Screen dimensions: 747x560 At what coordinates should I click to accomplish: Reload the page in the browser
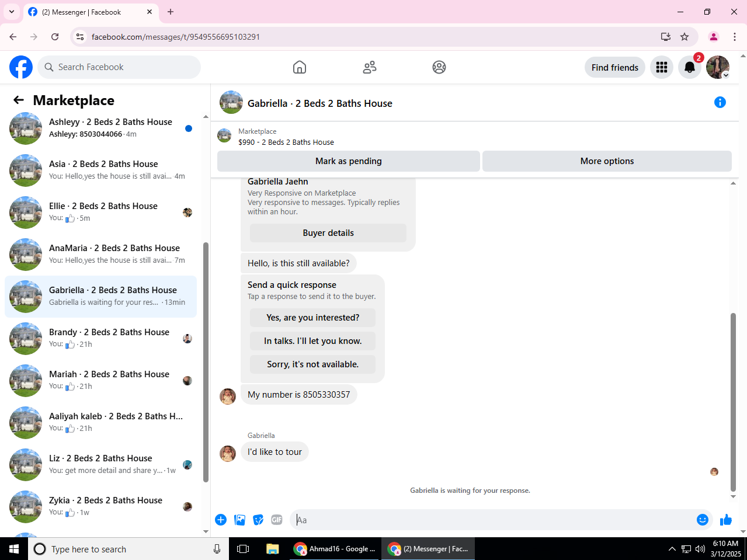click(x=55, y=37)
